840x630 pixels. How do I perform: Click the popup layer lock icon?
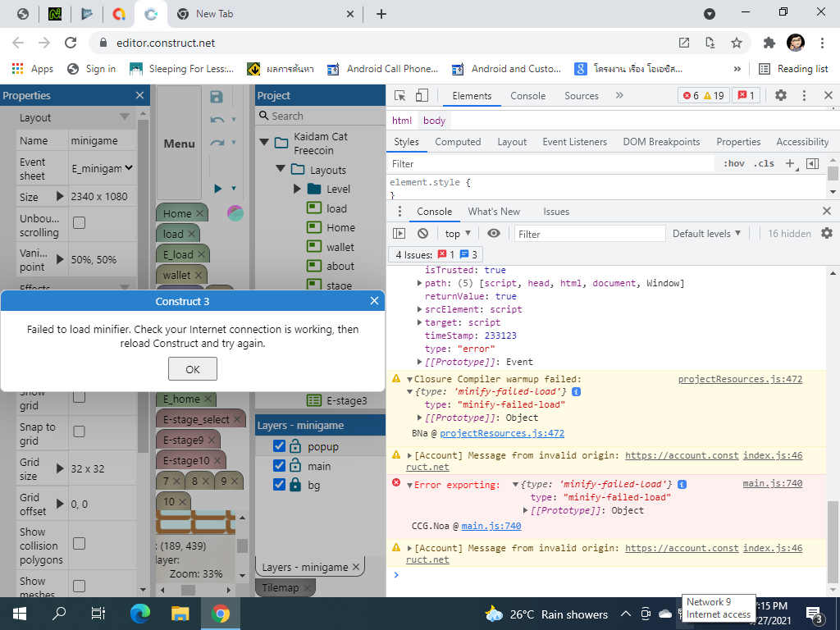click(295, 446)
